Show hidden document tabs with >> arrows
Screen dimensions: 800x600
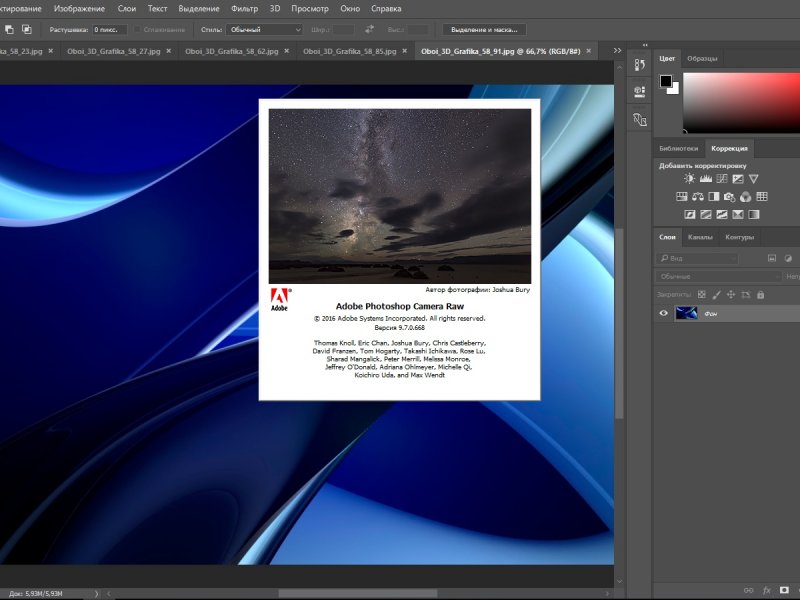pos(617,51)
